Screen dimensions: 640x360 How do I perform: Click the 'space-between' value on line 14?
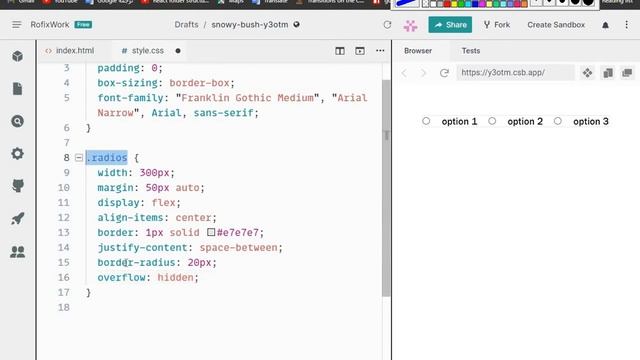tap(238, 247)
